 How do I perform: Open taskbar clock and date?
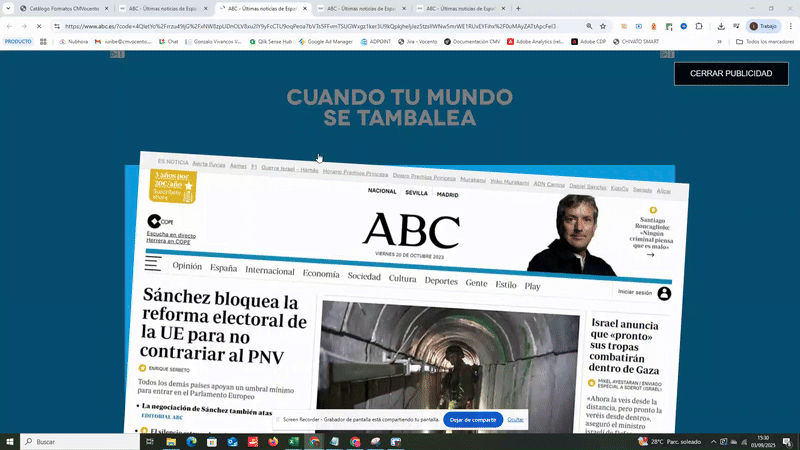pos(763,442)
